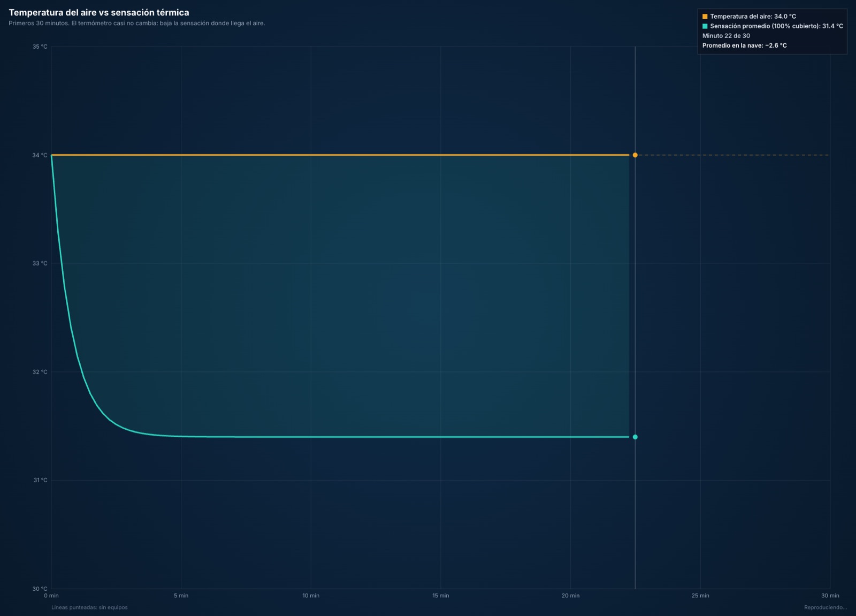Click the '34 °C' y-axis label
The image size is (856, 616).
click(40, 155)
